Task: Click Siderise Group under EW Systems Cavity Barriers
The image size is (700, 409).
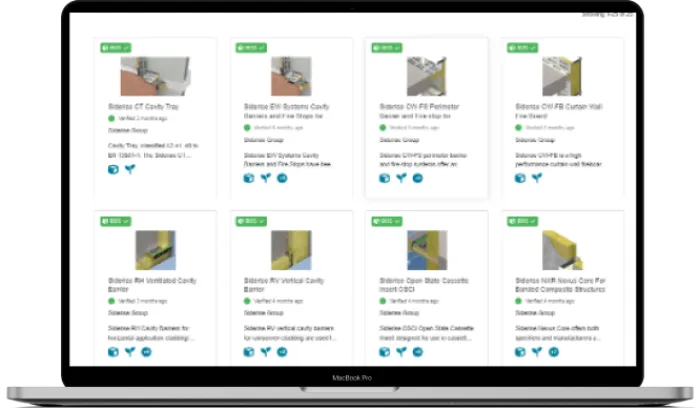Action: pyautogui.click(x=263, y=140)
